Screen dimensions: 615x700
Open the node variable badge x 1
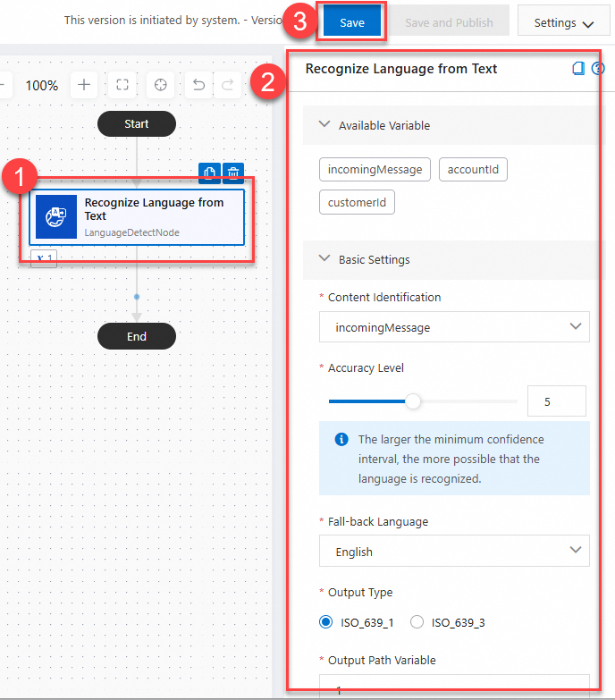[44, 258]
